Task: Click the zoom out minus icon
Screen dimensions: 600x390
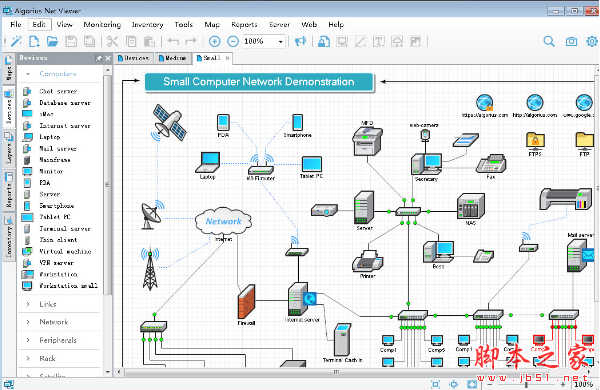Action: [233, 41]
